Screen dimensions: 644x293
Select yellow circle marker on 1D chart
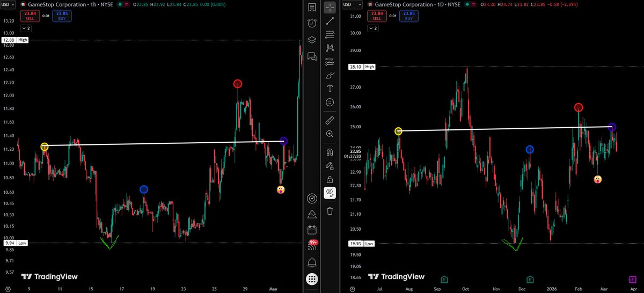pyautogui.click(x=398, y=131)
